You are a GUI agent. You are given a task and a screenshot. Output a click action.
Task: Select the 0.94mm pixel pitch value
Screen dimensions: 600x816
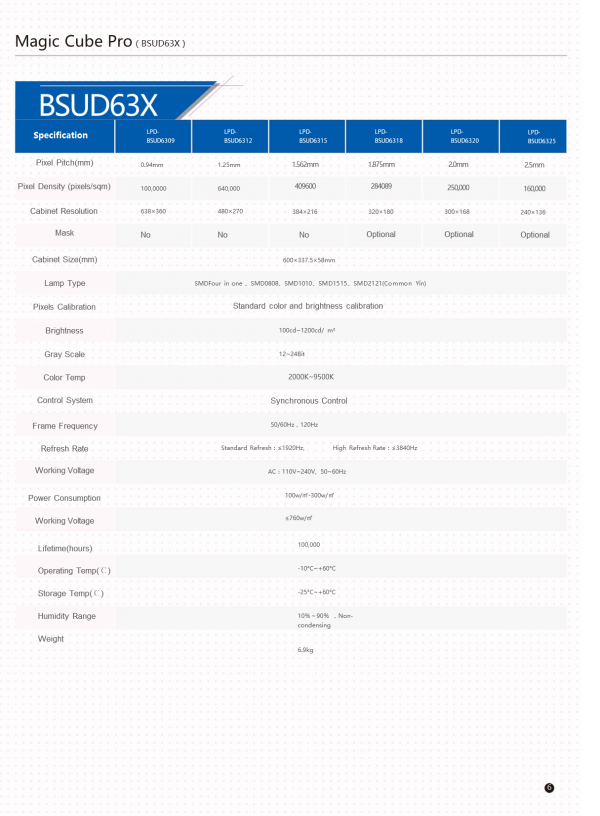pos(152,164)
